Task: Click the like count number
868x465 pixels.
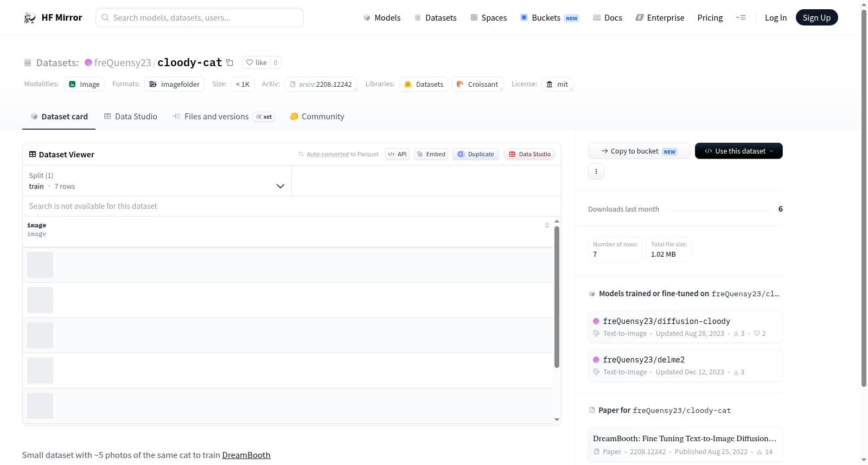Action: click(276, 62)
